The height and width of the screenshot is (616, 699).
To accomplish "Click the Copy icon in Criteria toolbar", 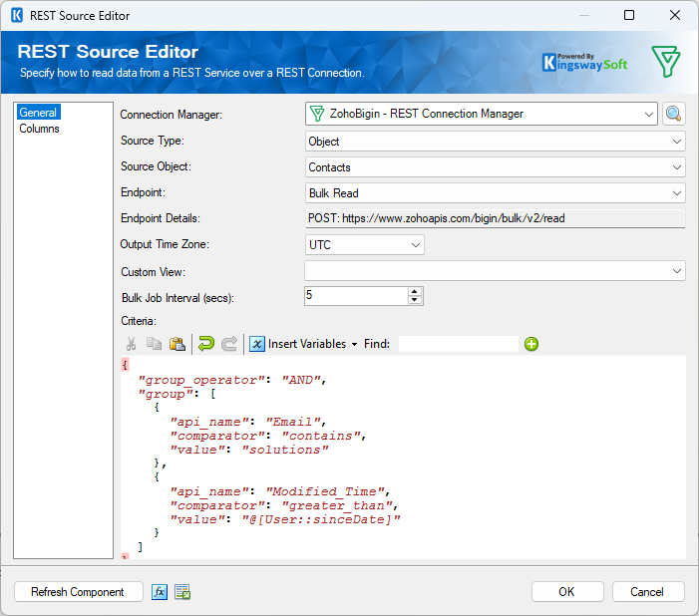I will point(155,344).
